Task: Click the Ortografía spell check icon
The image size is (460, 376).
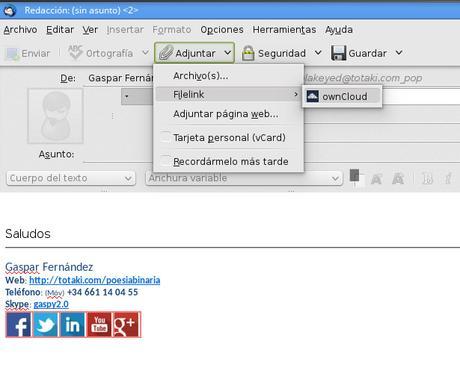Action: (x=75, y=53)
